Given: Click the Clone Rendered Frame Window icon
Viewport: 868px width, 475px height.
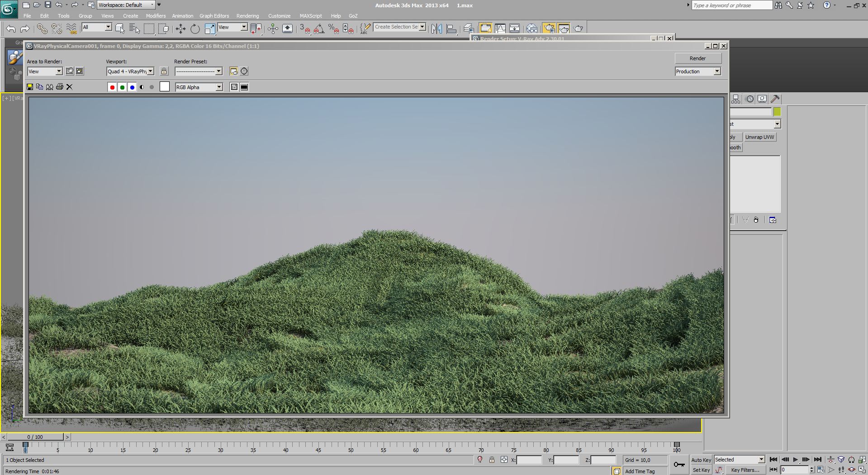Looking at the screenshot, I should point(50,87).
